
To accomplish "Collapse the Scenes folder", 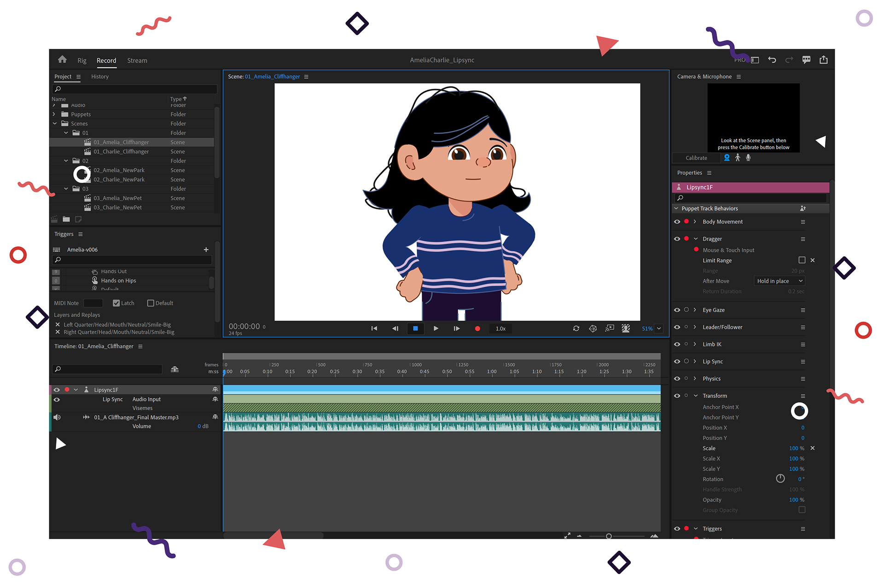I will click(x=55, y=123).
